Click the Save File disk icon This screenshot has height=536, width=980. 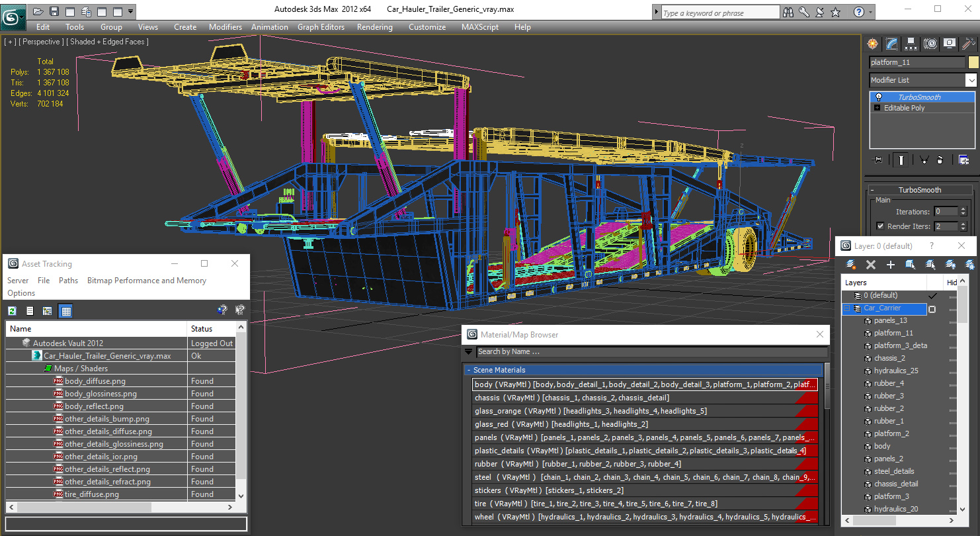tap(54, 11)
